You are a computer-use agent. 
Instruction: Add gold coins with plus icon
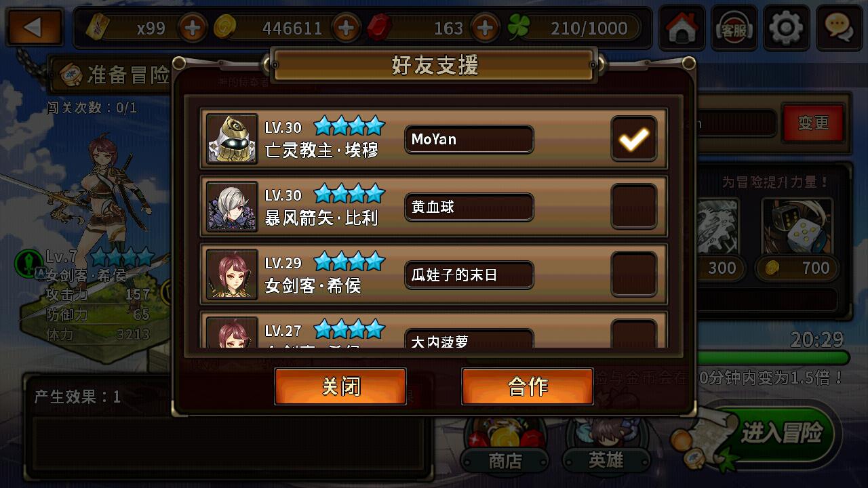346,28
